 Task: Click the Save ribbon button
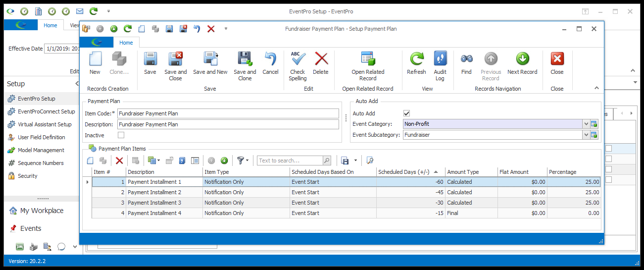[150, 63]
